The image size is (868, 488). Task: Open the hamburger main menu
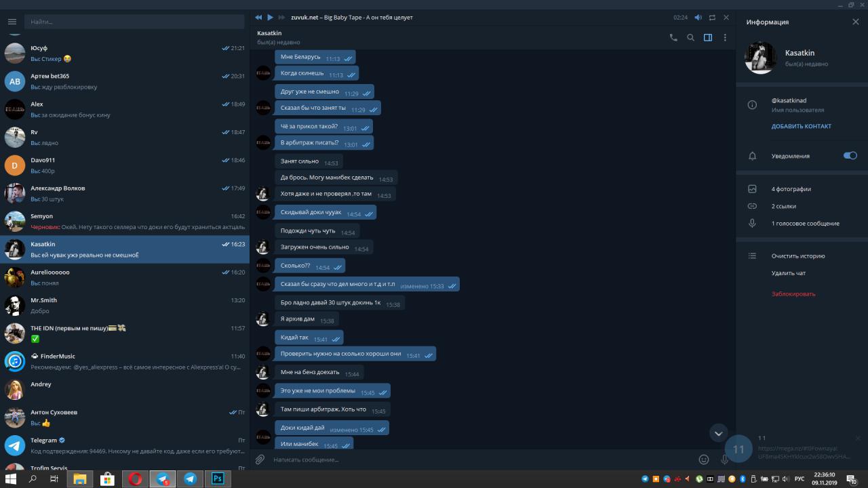tap(12, 22)
